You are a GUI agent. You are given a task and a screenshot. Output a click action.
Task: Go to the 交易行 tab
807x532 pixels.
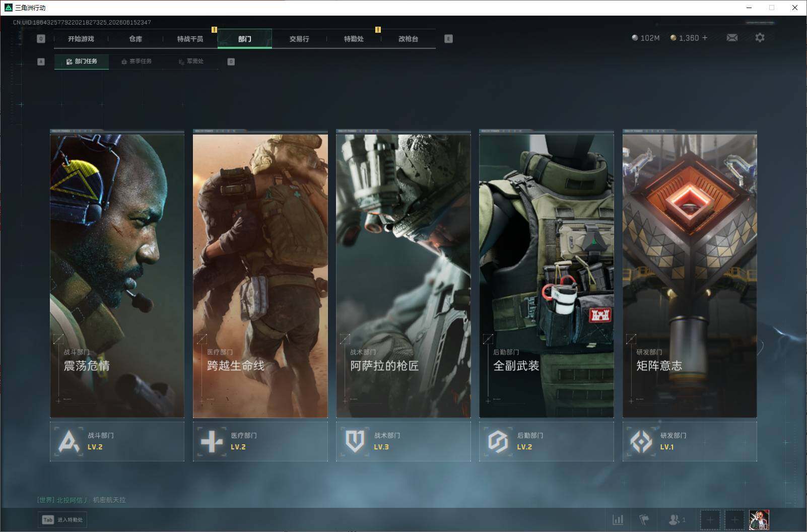coord(299,39)
